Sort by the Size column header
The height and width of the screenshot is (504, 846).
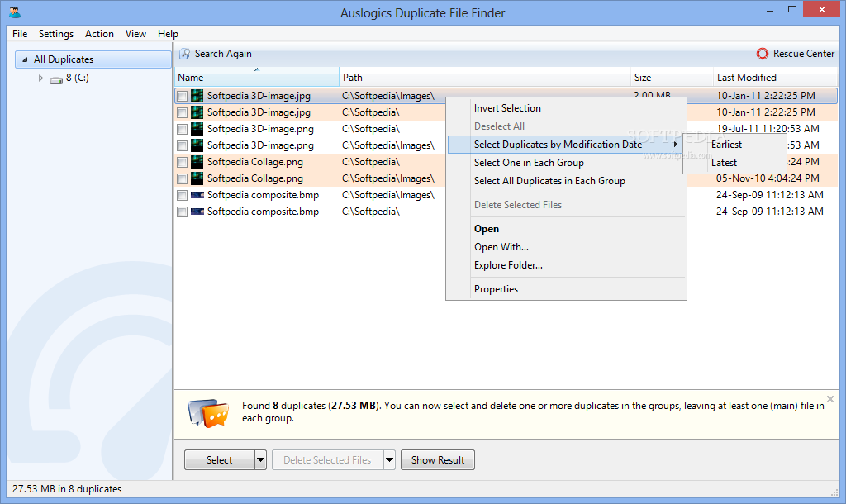[x=672, y=77]
